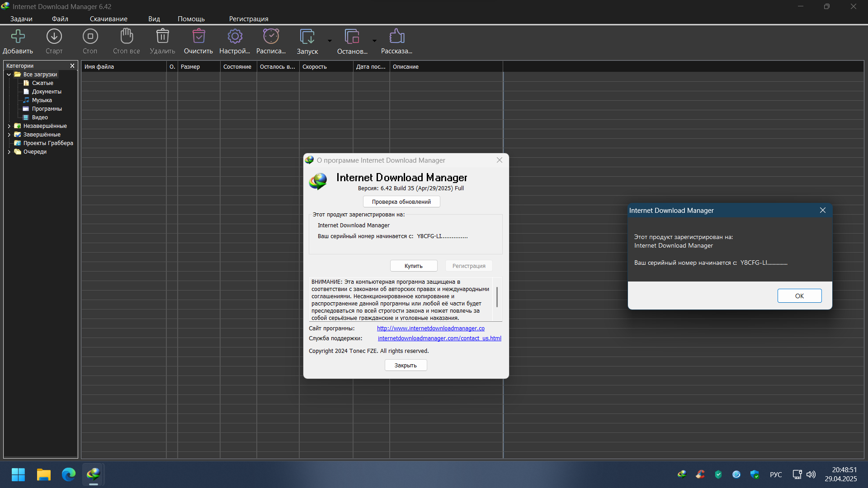
Task: Open the Регистрация menu
Action: tap(249, 19)
